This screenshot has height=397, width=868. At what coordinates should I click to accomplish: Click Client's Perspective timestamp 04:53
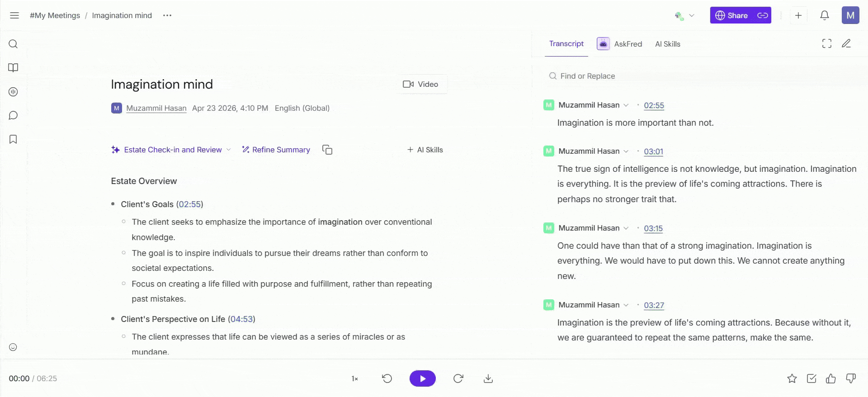click(x=241, y=319)
